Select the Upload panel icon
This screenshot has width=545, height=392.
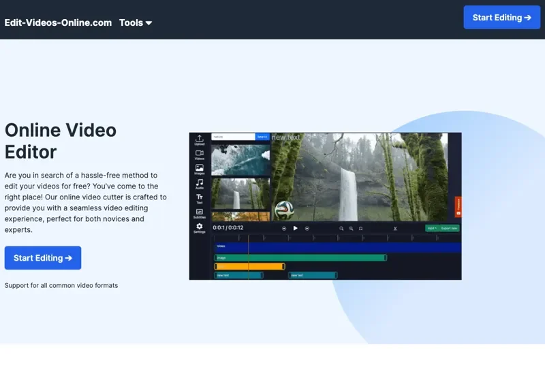pyautogui.click(x=200, y=139)
